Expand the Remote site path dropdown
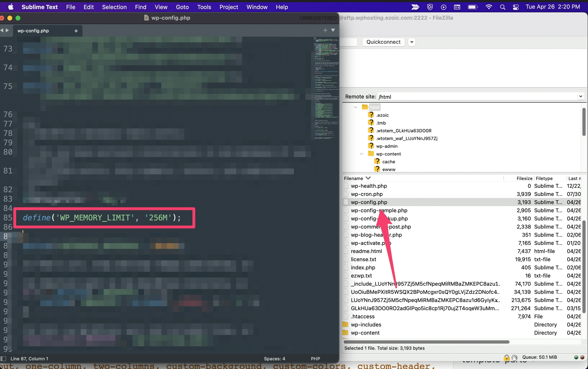The height and width of the screenshot is (369, 588). coord(580,96)
